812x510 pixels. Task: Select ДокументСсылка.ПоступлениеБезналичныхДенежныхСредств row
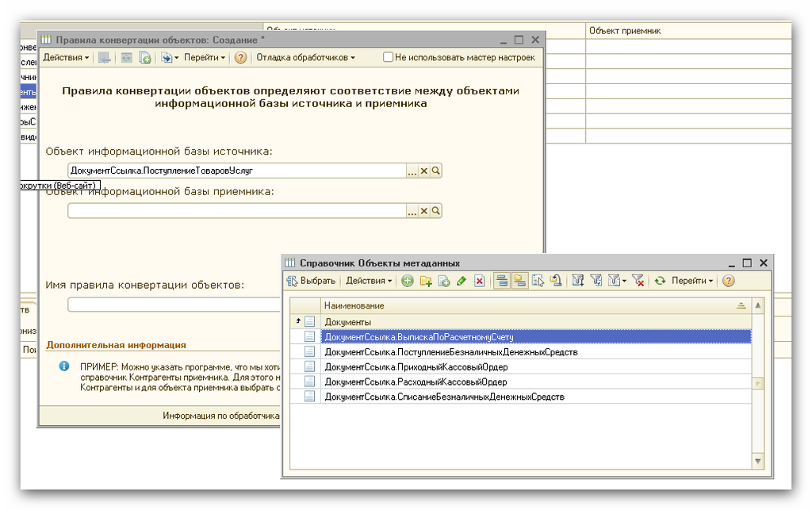tap(520, 351)
